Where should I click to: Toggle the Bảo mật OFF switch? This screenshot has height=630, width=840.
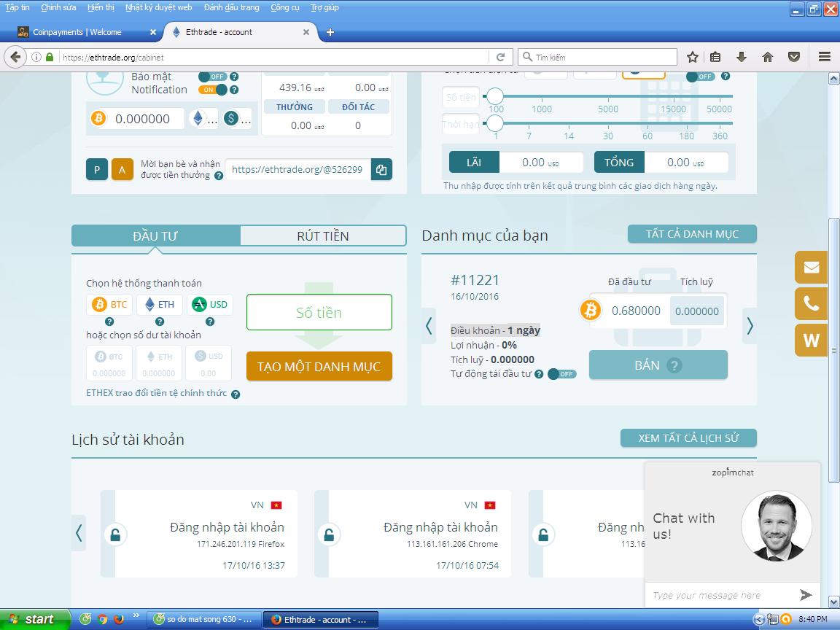pos(213,77)
